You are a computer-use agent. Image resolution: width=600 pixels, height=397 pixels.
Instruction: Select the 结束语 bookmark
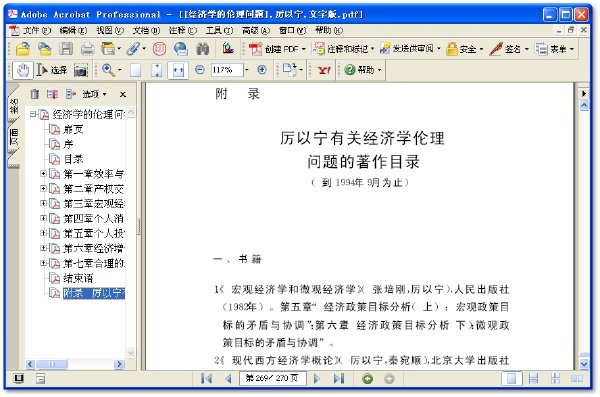click(78, 278)
